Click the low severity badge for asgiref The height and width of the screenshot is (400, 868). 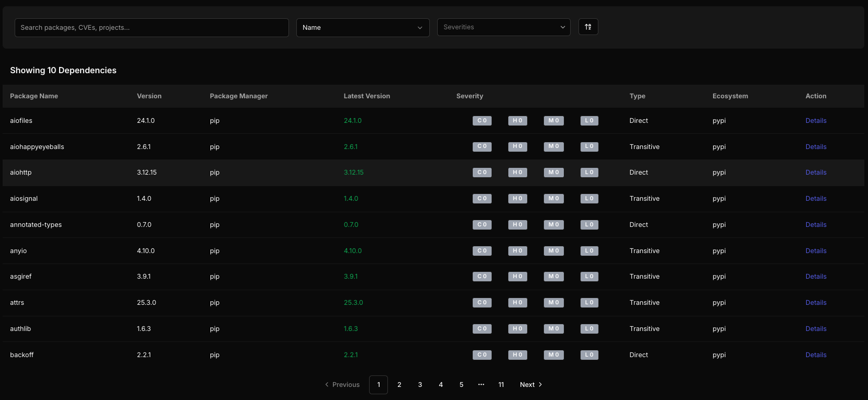589,277
